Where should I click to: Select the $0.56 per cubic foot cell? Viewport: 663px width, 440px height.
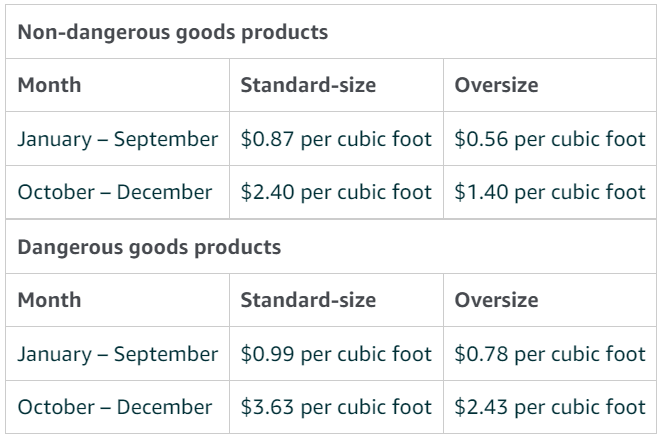click(x=550, y=139)
